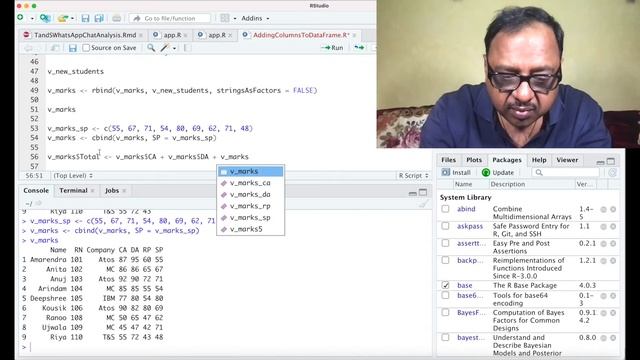Select v_marks in autocomplete list

250,171
